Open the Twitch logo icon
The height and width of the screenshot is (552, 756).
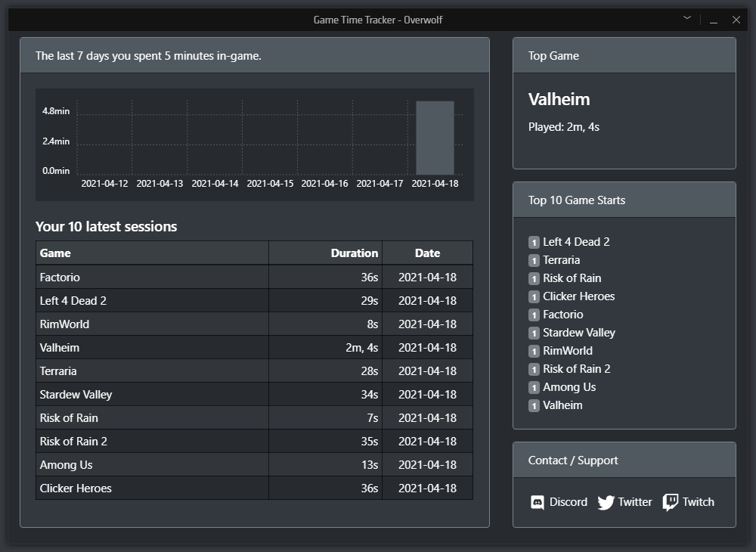click(670, 502)
